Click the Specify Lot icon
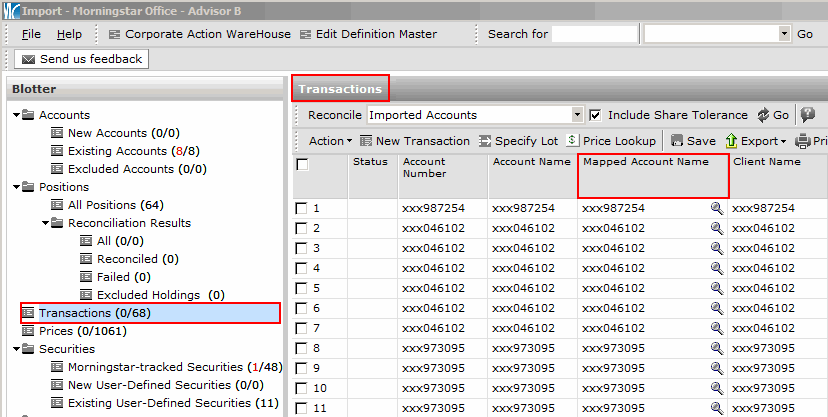Screen dimensions: 828x417 coord(486,141)
